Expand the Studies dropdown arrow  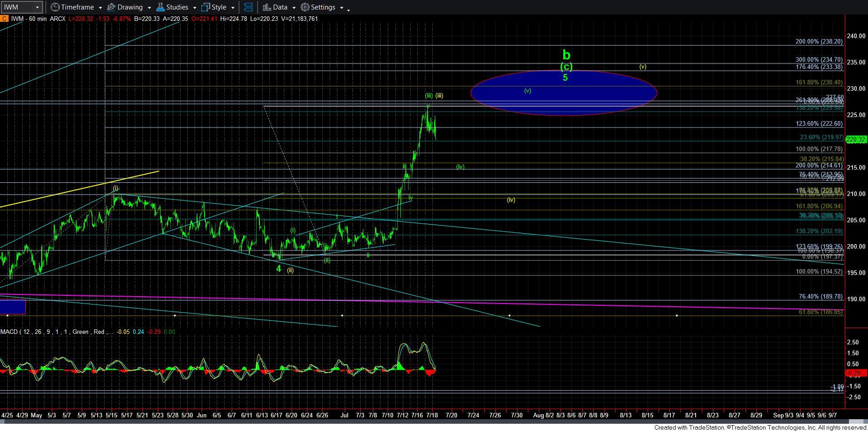(195, 8)
